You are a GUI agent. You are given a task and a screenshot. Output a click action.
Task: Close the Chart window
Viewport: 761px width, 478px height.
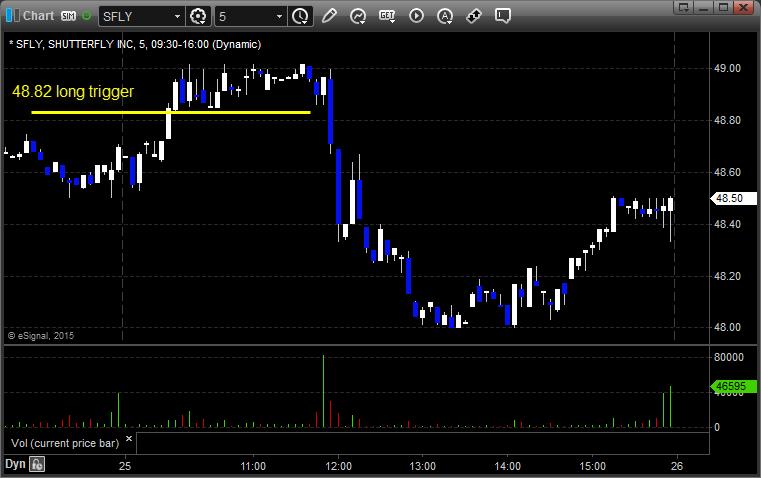click(743, 7)
